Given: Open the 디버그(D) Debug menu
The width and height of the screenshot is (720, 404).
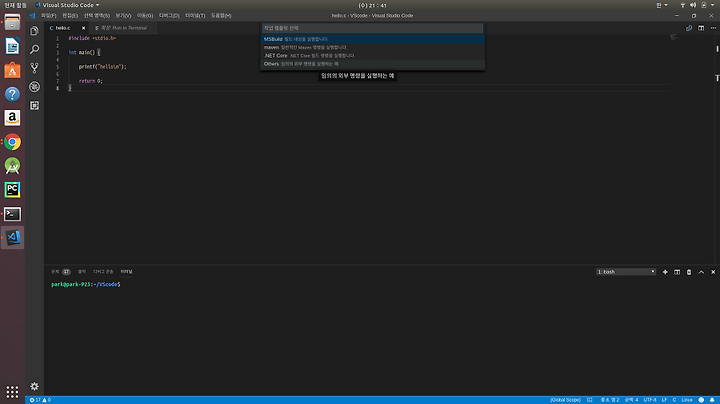Looking at the screenshot, I should point(169,16).
